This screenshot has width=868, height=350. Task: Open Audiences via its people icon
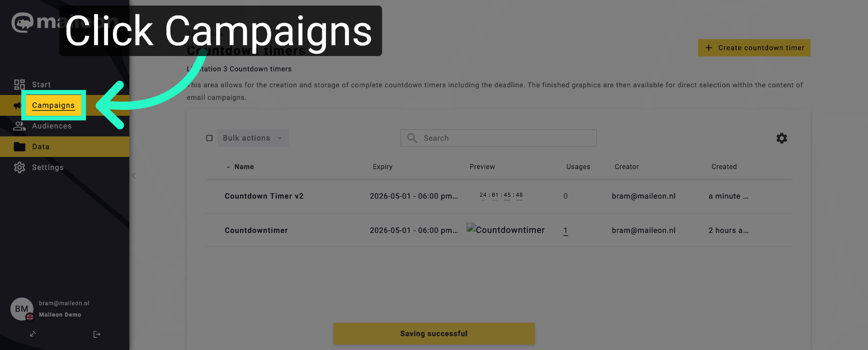pos(19,126)
